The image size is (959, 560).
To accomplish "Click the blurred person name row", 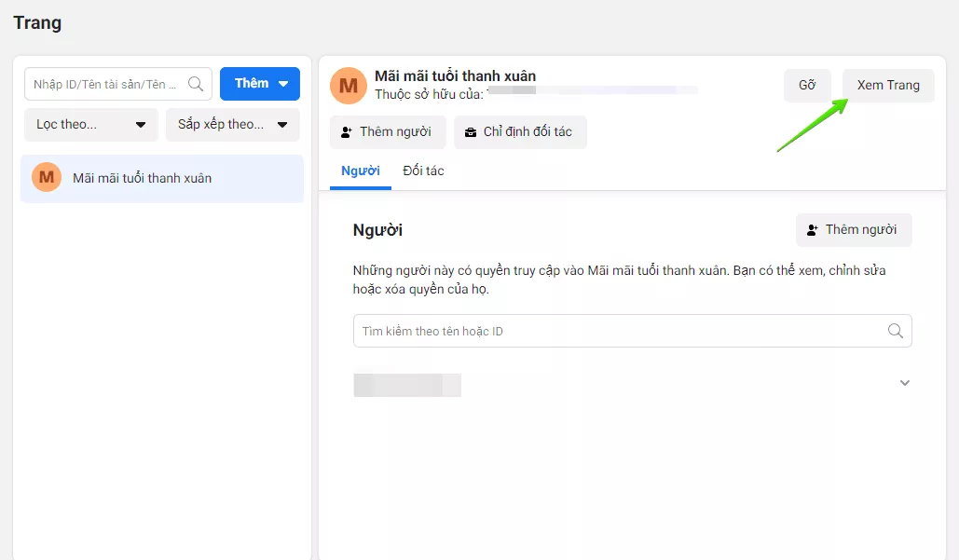I will coord(407,386).
